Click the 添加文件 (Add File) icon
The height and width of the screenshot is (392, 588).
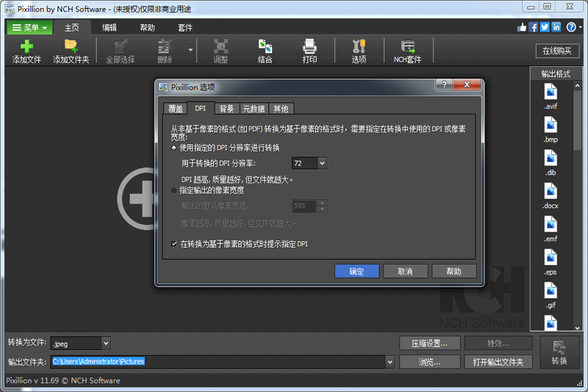tap(26, 46)
